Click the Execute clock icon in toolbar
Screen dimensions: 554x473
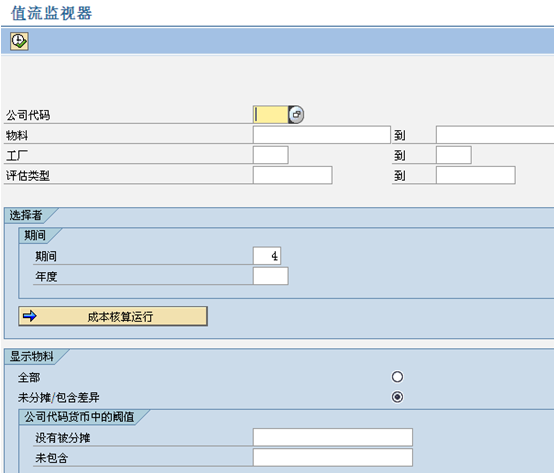coord(19,41)
